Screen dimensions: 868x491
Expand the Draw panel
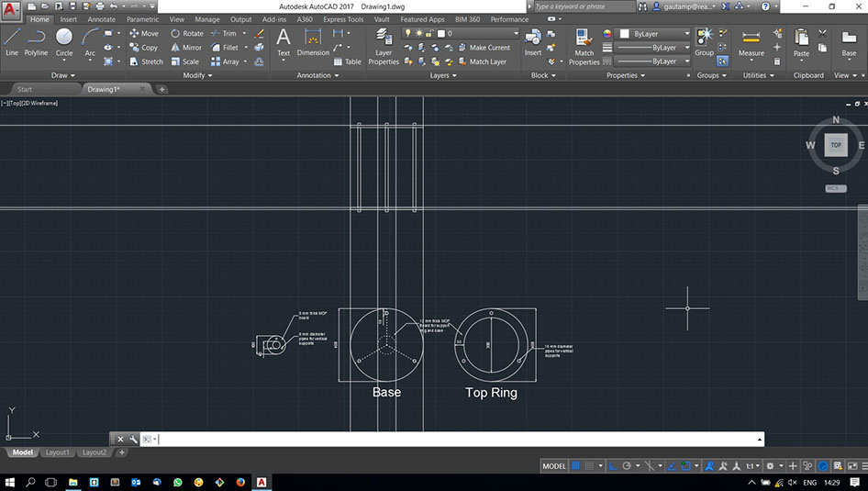click(64, 75)
